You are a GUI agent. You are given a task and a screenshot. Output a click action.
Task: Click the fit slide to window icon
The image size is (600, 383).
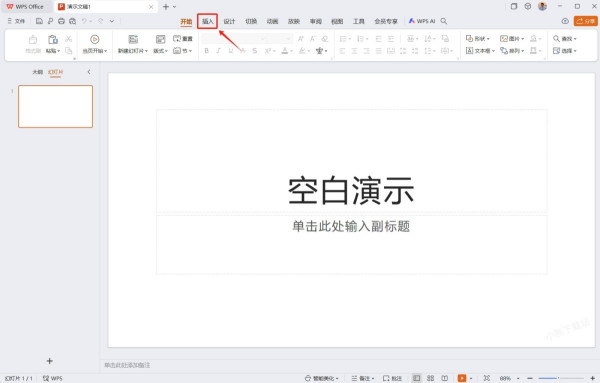pyautogui.click(x=487, y=378)
